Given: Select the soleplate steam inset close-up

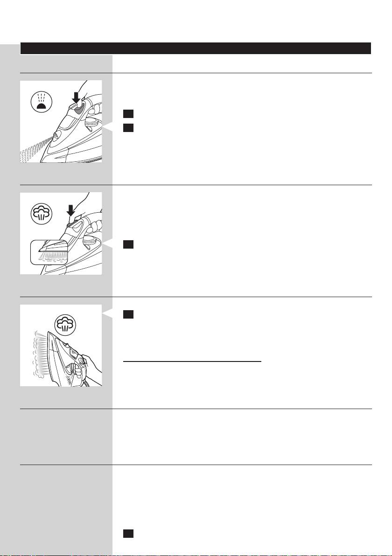Looking at the screenshot, I should [x=49, y=252].
